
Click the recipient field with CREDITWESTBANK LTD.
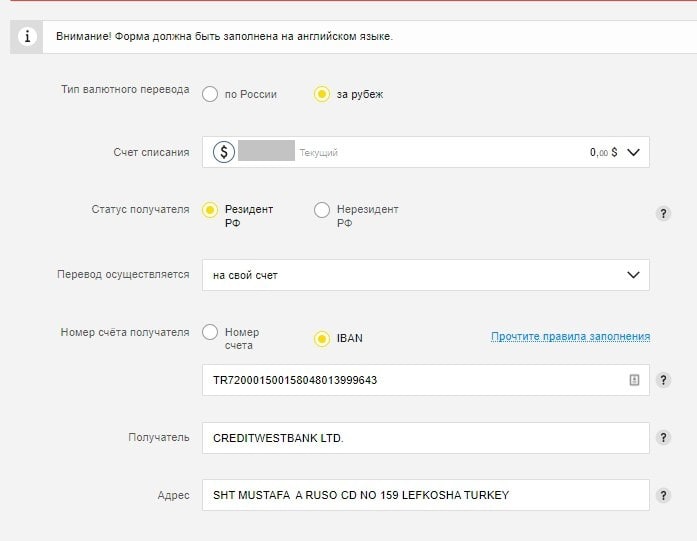click(425, 438)
